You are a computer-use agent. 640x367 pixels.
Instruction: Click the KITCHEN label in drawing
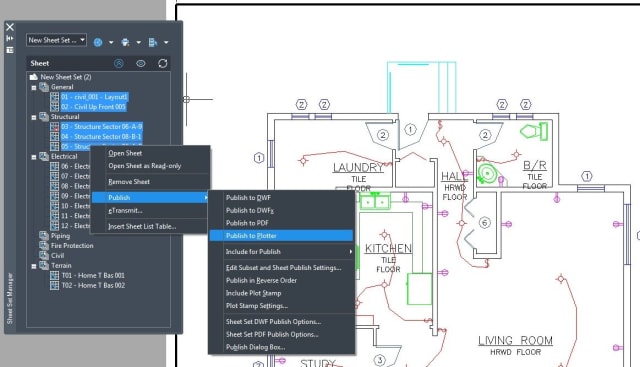coord(388,248)
